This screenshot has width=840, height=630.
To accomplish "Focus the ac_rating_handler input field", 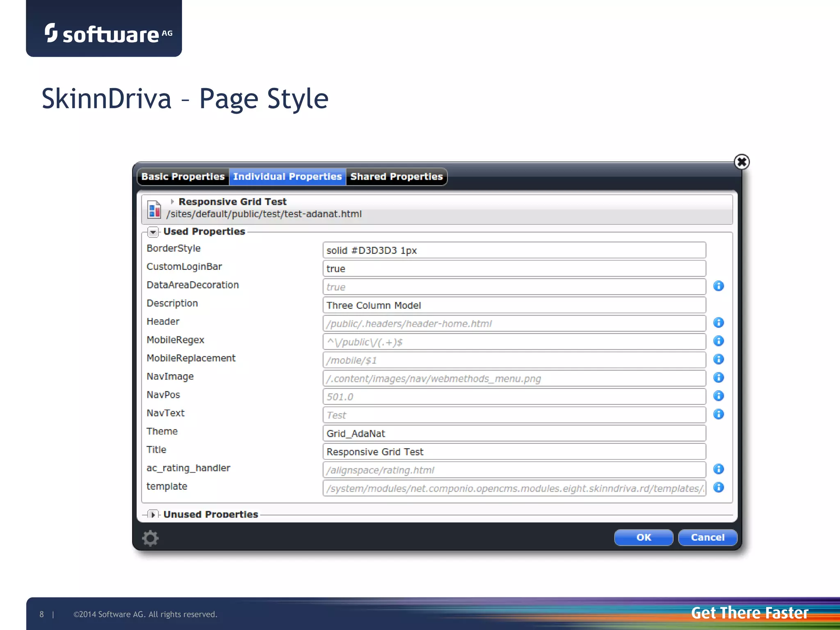I will tap(514, 470).
